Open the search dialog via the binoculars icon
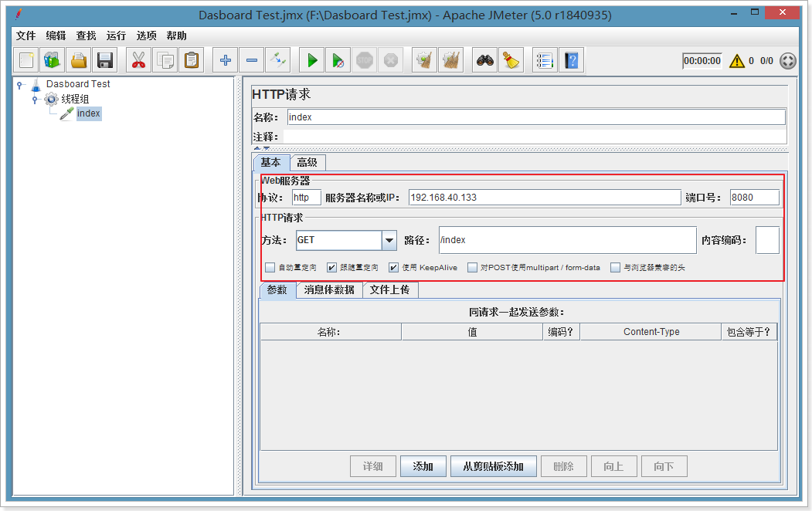 (x=484, y=59)
